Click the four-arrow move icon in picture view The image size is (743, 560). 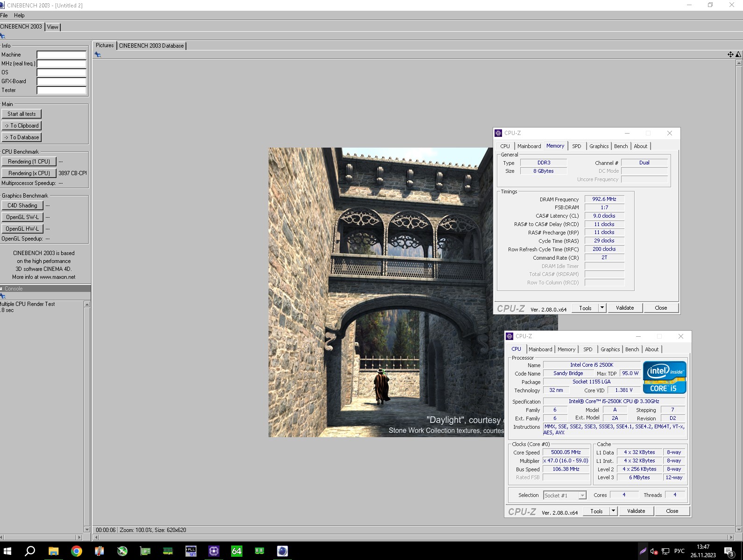(730, 55)
